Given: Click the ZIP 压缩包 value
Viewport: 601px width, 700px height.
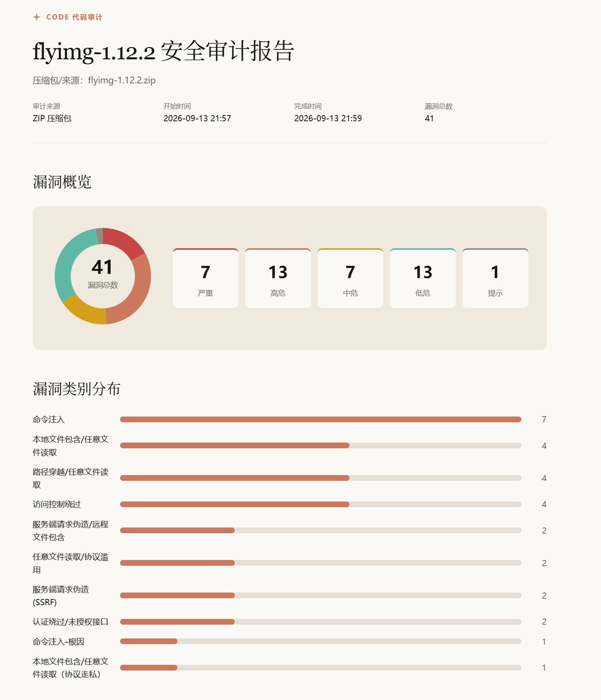Looking at the screenshot, I should [x=52, y=118].
